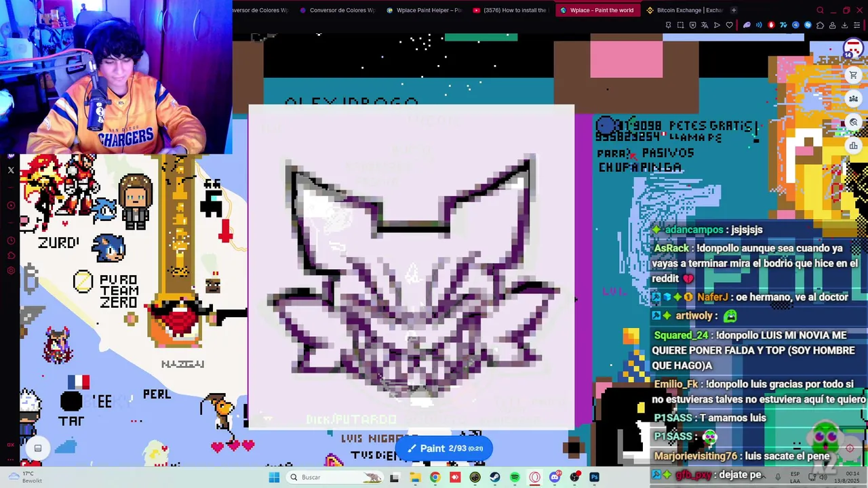
Task: Open Photoshop from the taskbar
Action: (x=595, y=477)
